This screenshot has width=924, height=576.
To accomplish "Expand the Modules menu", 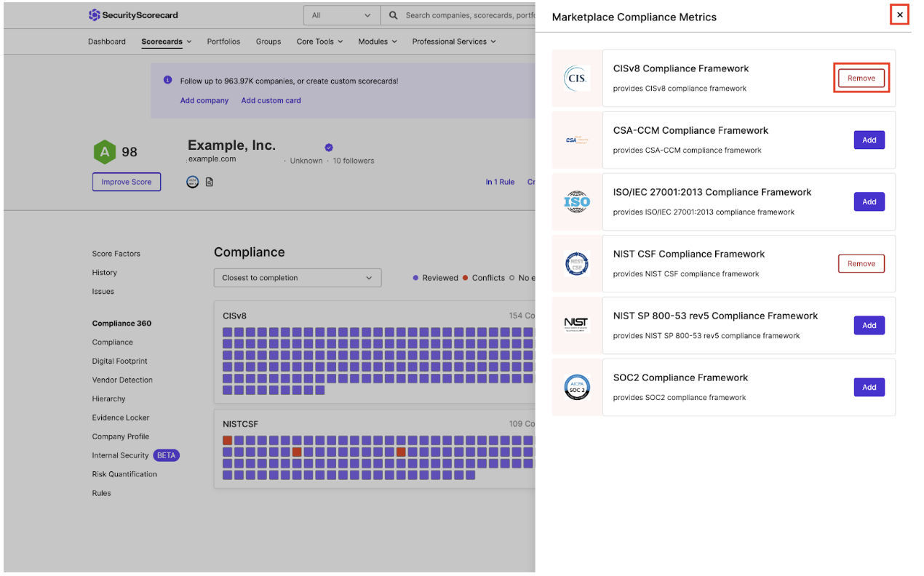I will [x=378, y=41].
